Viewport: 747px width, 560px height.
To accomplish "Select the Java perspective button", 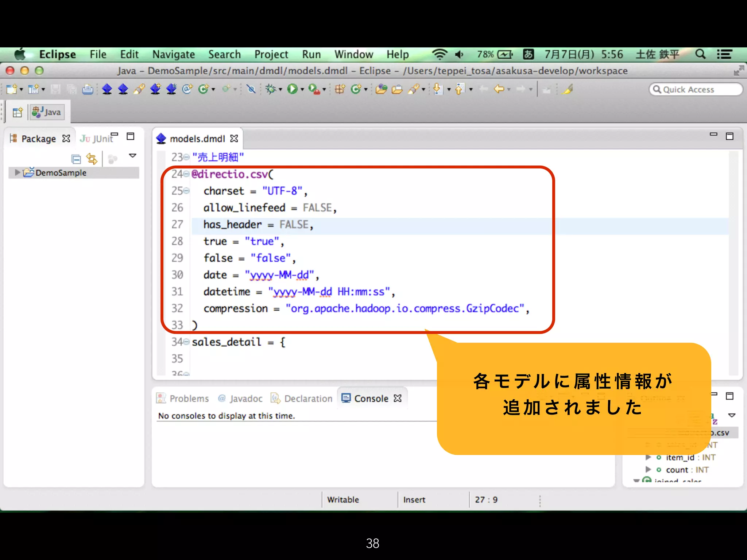I will tap(47, 112).
